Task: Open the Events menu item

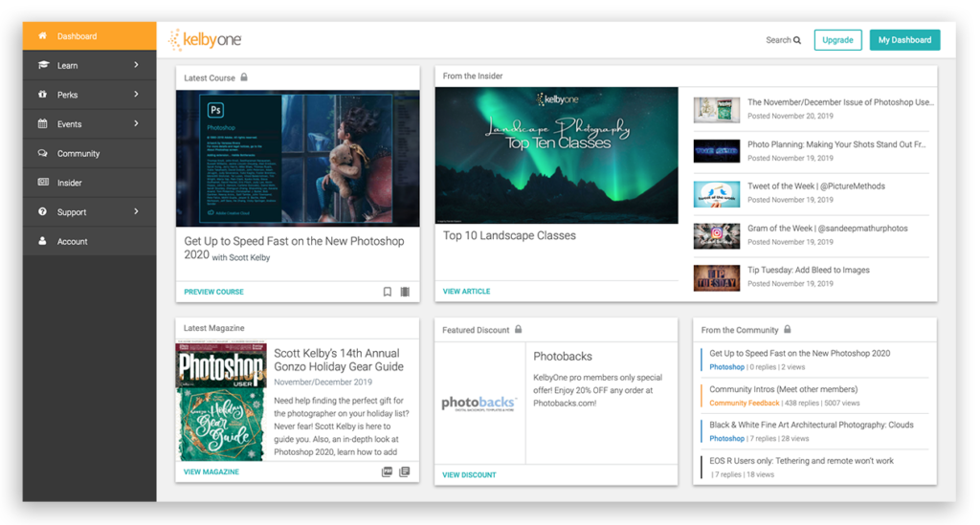Action: click(89, 124)
